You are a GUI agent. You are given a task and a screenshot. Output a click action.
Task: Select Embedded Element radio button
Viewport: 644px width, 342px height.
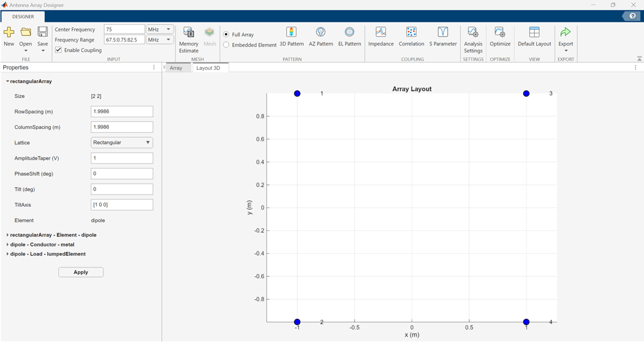point(226,44)
